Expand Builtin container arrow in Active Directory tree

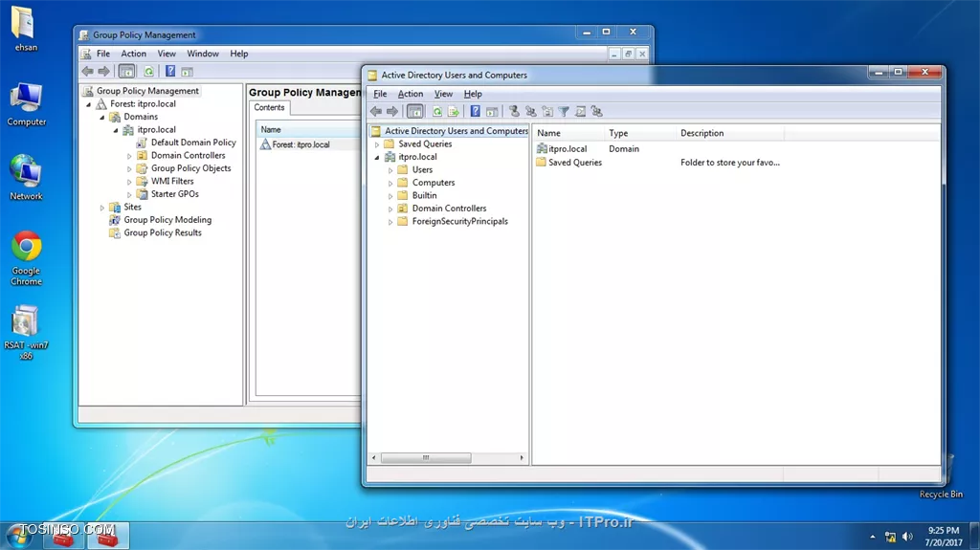(390, 196)
